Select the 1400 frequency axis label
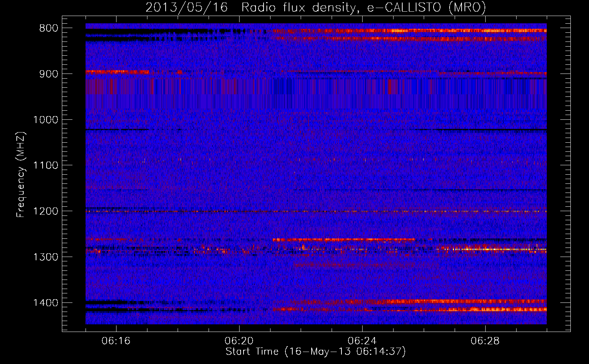Image resolution: width=589 pixels, height=364 pixels. 46,303
